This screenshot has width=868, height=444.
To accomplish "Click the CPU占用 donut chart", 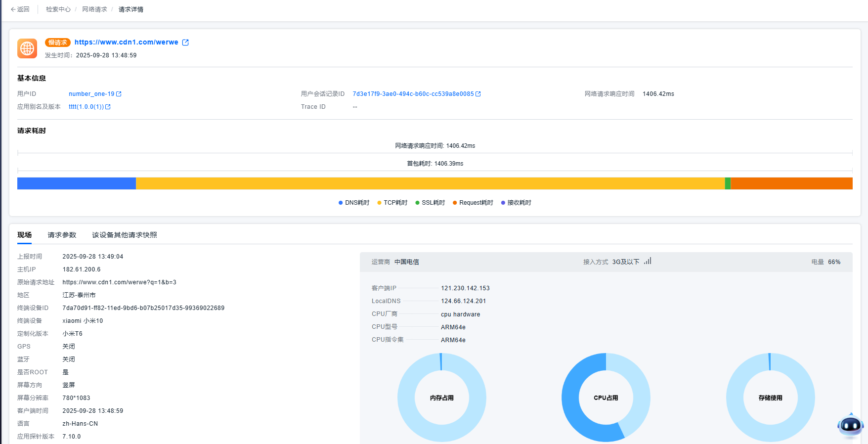I will pyautogui.click(x=606, y=397).
